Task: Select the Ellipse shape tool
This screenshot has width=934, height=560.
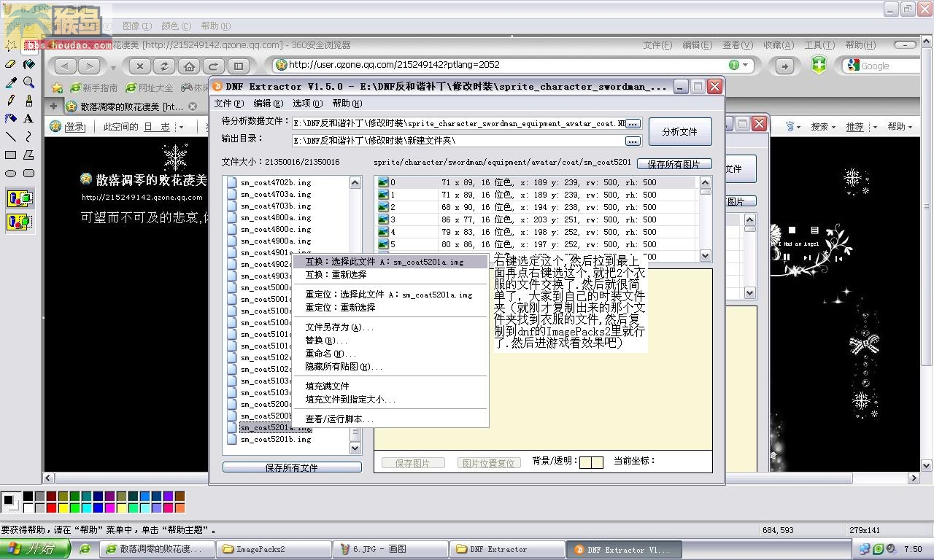Action: [11, 174]
